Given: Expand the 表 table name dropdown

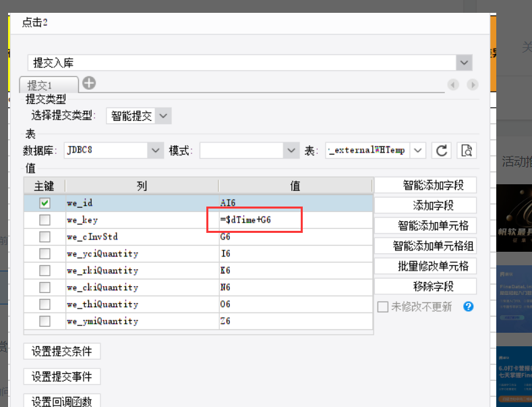Looking at the screenshot, I should 417,150.
